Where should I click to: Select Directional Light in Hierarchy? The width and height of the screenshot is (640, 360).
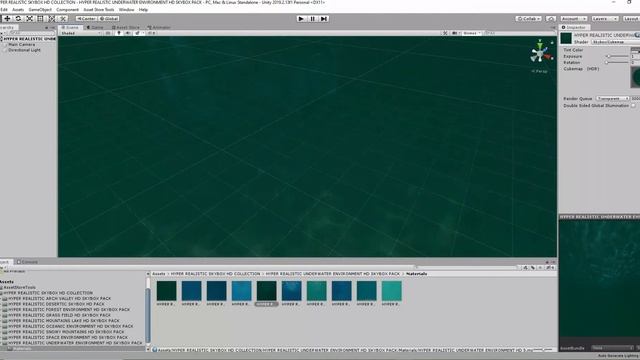tap(24, 50)
